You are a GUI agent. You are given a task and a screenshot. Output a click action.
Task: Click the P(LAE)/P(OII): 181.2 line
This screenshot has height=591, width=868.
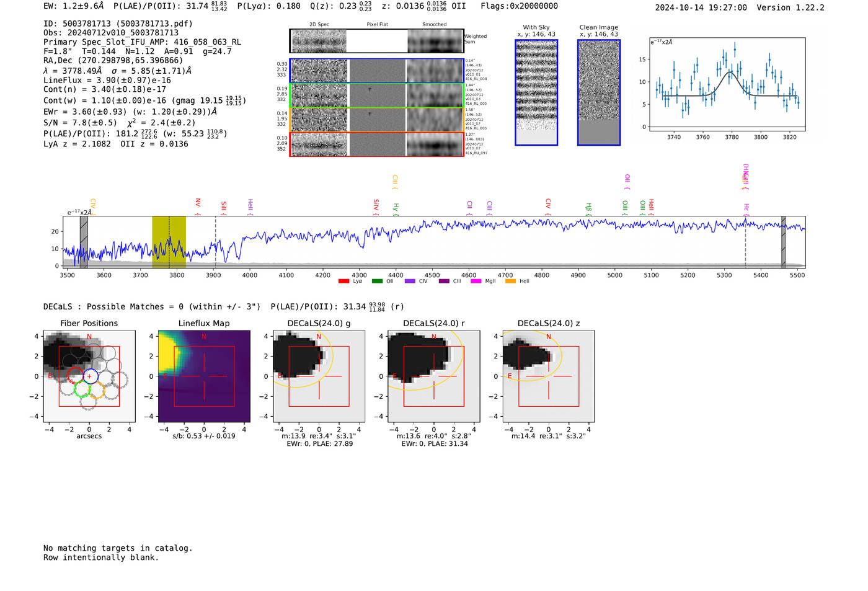click(x=135, y=133)
